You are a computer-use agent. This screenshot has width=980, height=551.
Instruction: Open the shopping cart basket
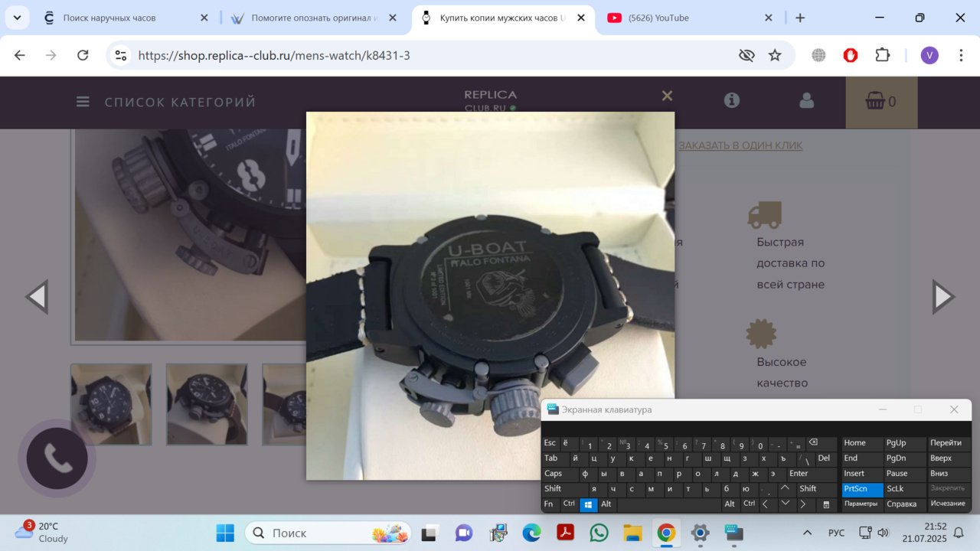pos(880,102)
